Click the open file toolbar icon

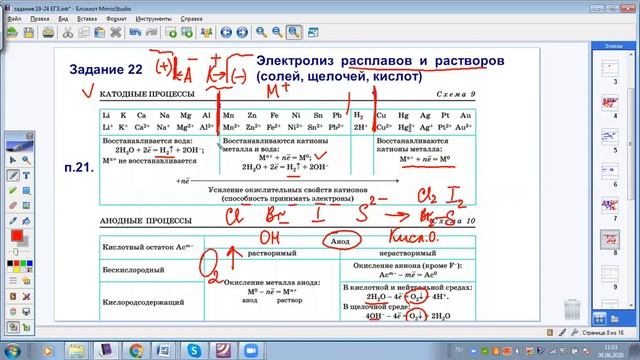coord(13,32)
